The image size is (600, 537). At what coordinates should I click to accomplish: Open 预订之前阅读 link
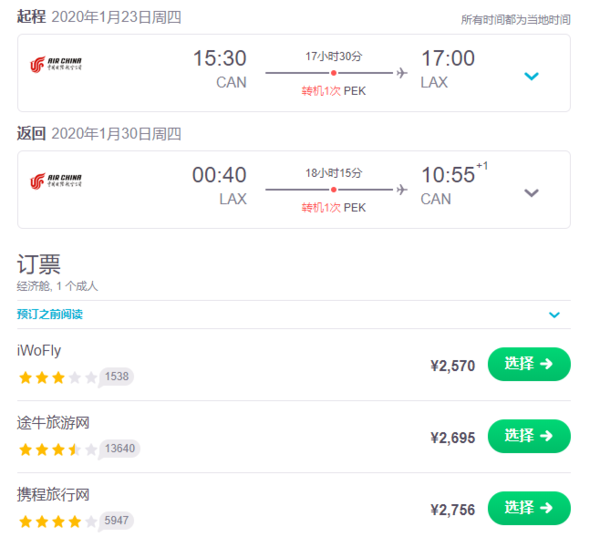50,314
